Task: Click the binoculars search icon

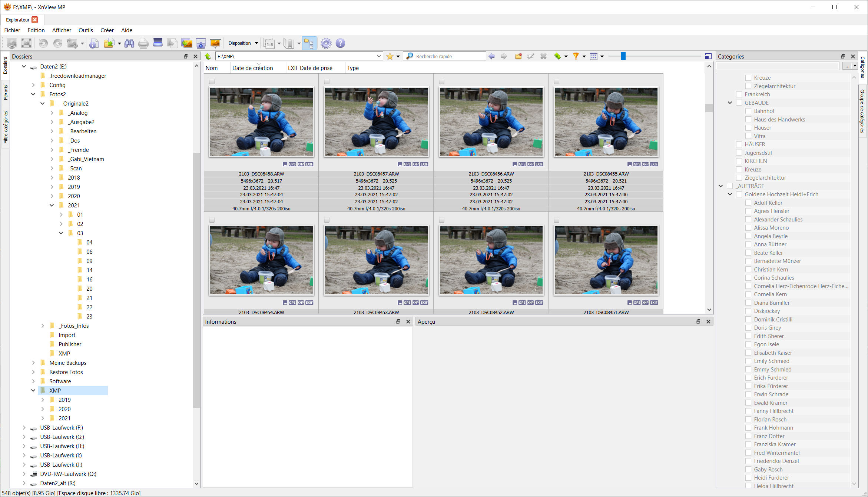Action: (x=129, y=43)
